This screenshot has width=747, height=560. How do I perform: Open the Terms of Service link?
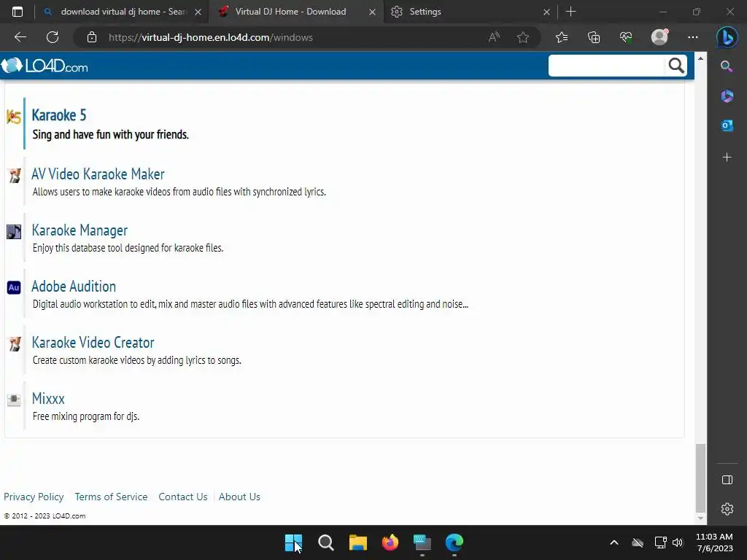click(111, 497)
